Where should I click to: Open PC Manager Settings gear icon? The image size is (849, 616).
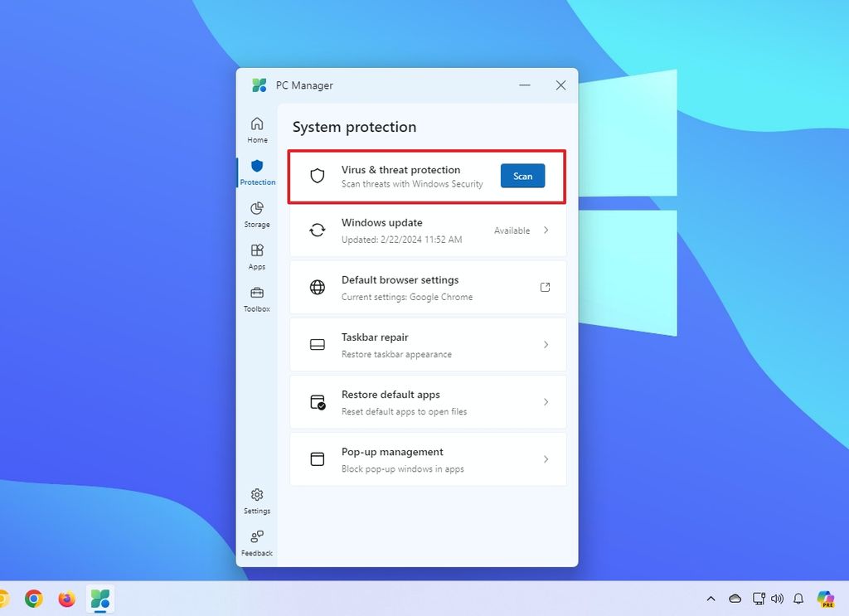tap(257, 498)
